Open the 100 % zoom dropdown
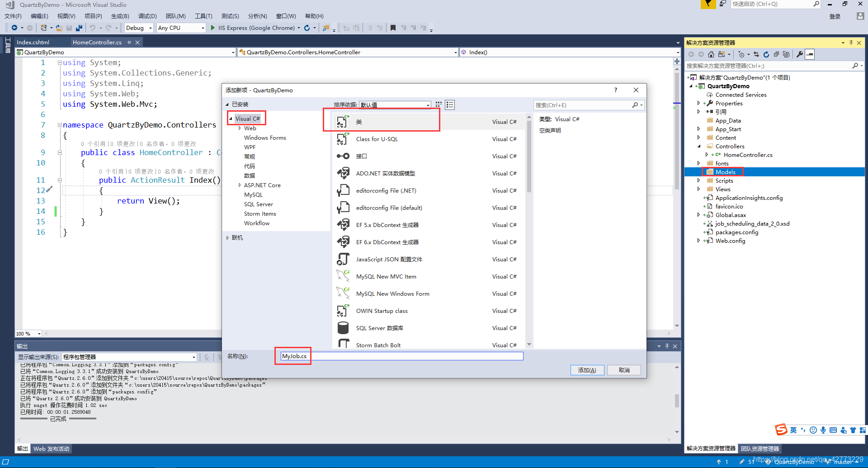 coord(39,334)
